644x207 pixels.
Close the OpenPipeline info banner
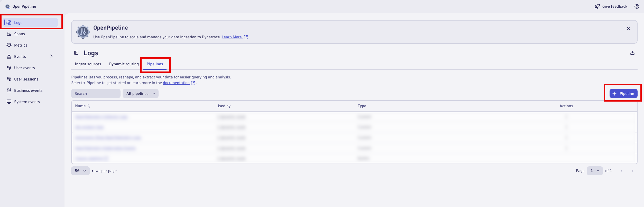tap(629, 29)
